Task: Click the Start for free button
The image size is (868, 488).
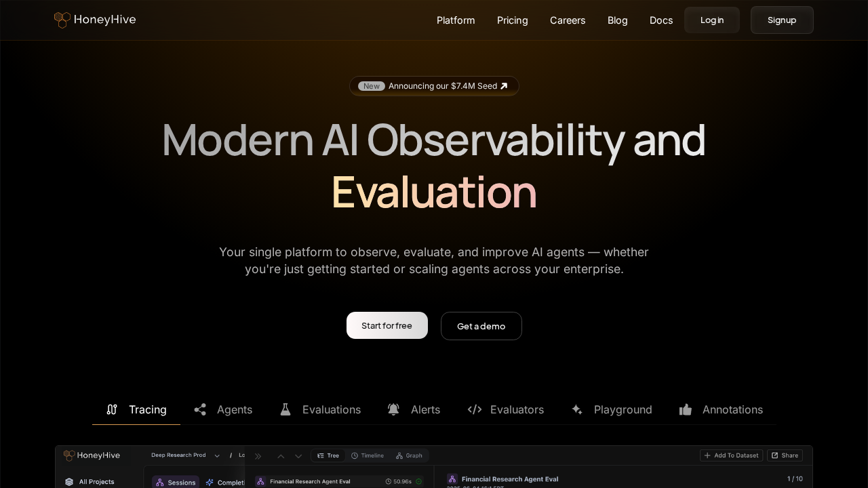Action: tap(387, 325)
